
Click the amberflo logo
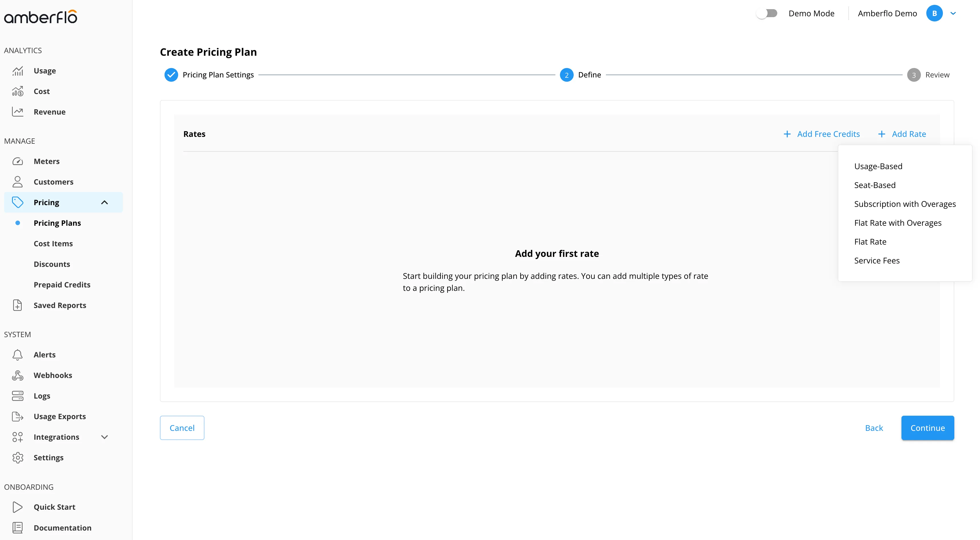coord(41,17)
